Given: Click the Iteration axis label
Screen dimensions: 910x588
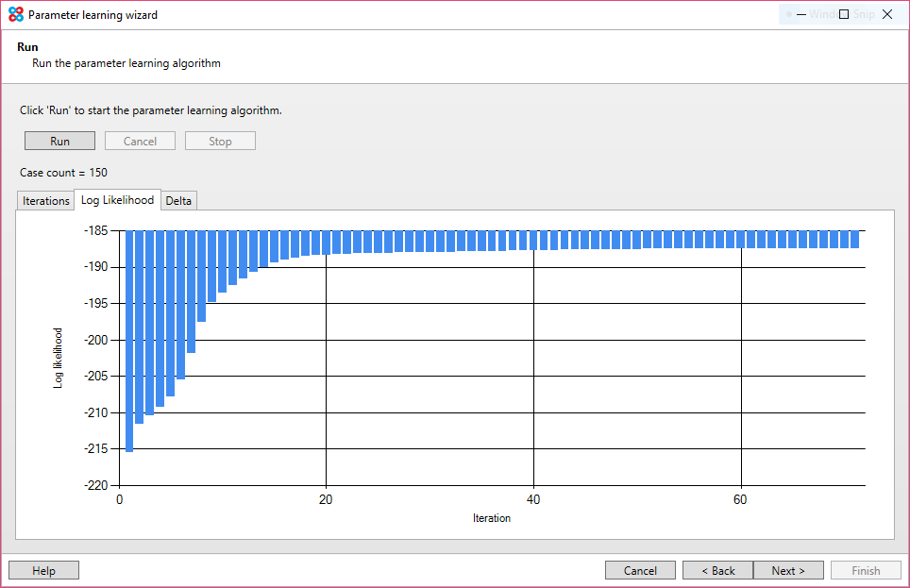Looking at the screenshot, I should tap(491, 517).
